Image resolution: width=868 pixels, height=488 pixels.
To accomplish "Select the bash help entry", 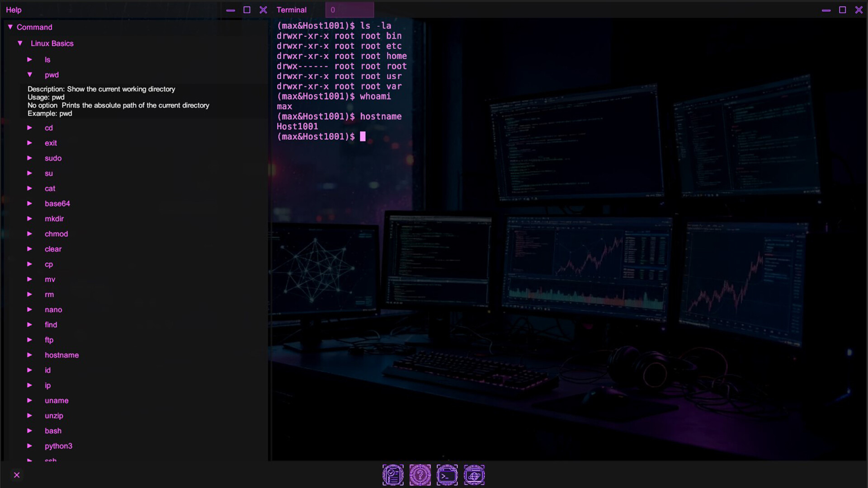I will pyautogui.click(x=53, y=431).
